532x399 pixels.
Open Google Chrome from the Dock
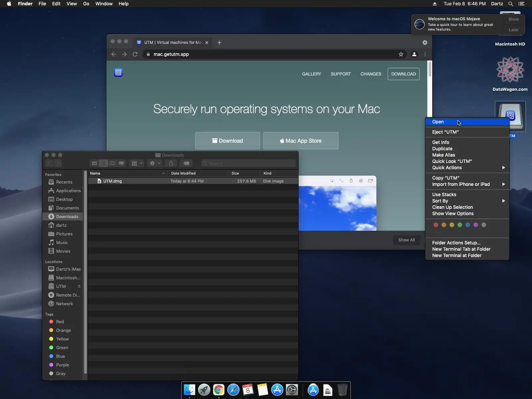click(x=219, y=390)
